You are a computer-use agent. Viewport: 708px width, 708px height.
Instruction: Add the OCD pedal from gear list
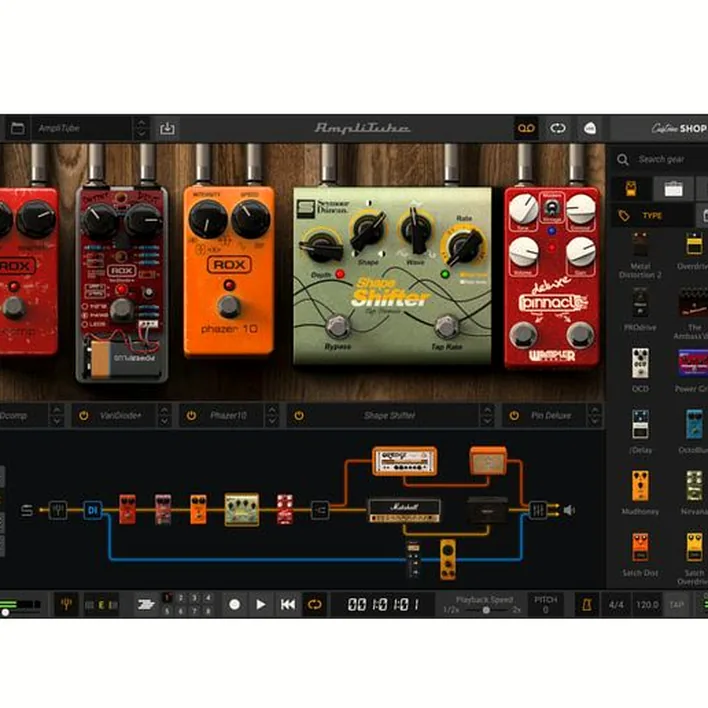tap(640, 363)
